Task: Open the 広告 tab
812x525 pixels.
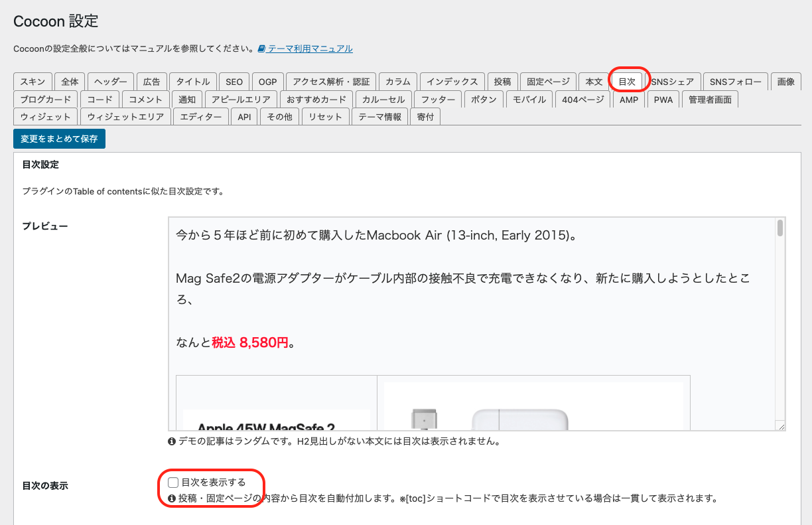Action: tap(152, 82)
